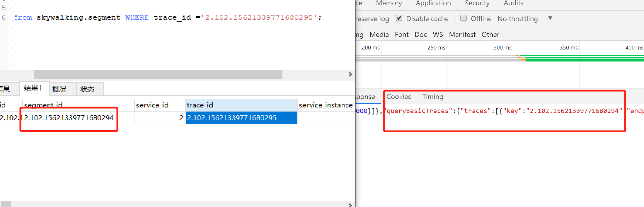The image size is (644, 207).
Task: Open the Timing tab of the request
Action: click(432, 97)
